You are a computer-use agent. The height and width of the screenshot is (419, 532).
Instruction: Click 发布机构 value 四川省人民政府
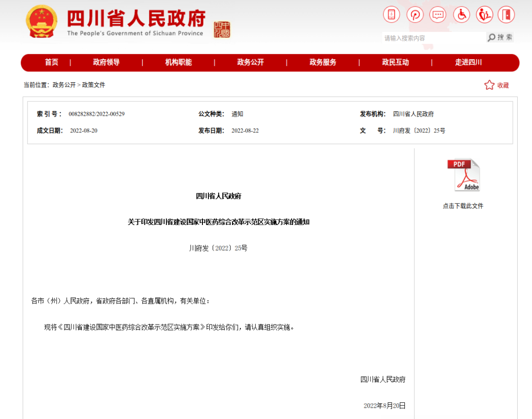pos(413,114)
